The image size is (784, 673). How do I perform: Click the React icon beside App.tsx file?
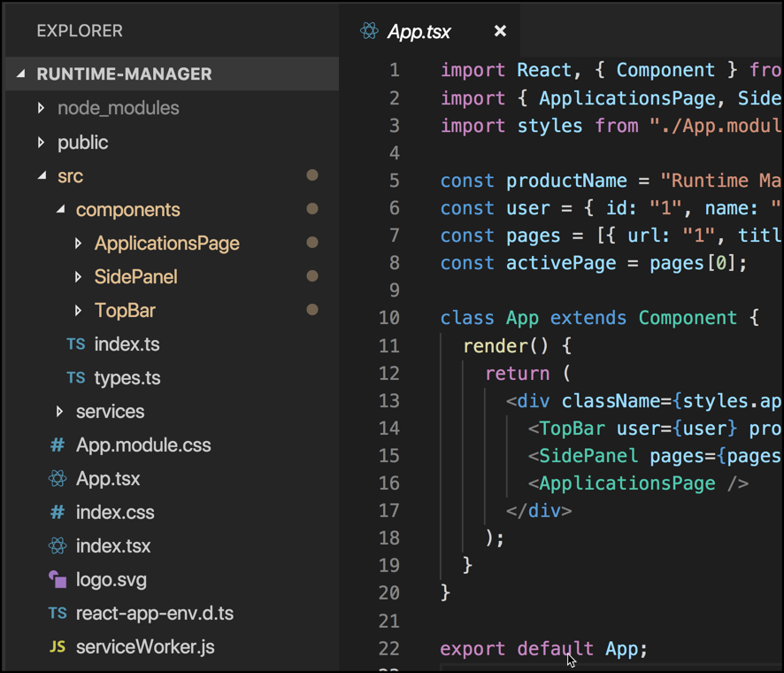click(58, 479)
